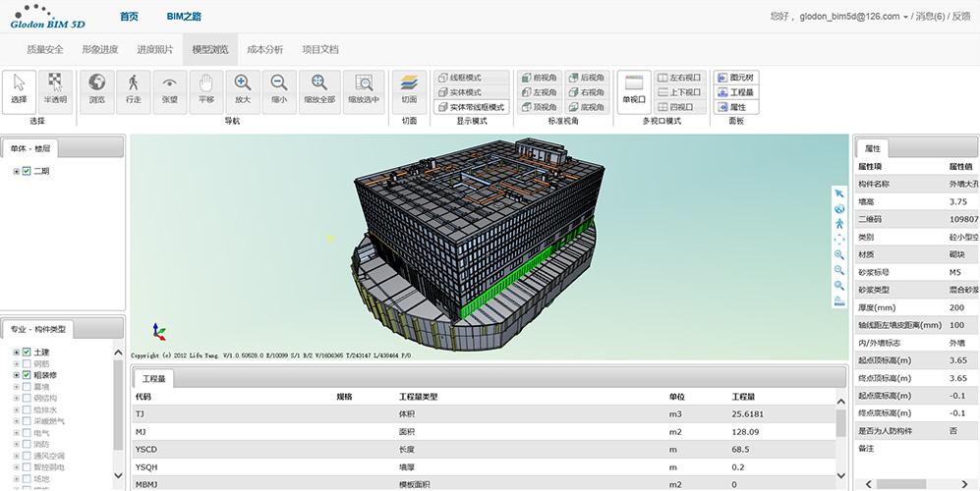Switch to the 成本分析 tab
980x491 pixels.
(264, 49)
